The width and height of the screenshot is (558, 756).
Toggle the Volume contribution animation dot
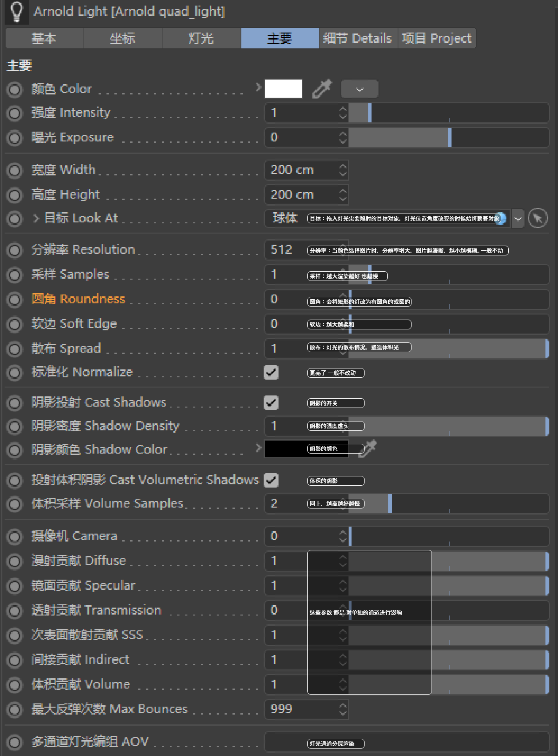pyautogui.click(x=14, y=685)
